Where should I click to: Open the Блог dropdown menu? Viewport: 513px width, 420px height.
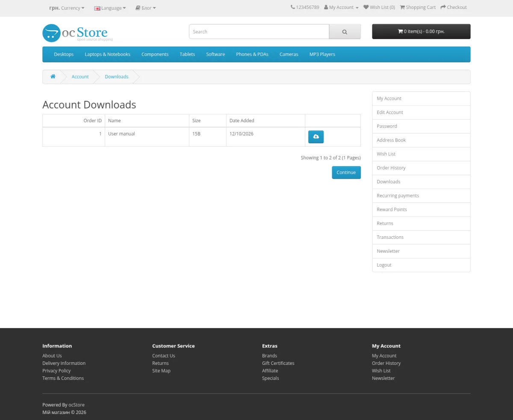pos(146,8)
